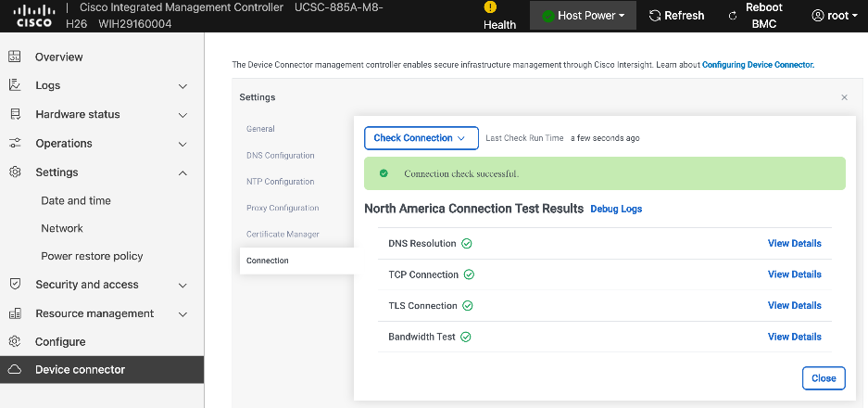Open the Configure page
This screenshot has height=408, width=868.
pos(60,341)
